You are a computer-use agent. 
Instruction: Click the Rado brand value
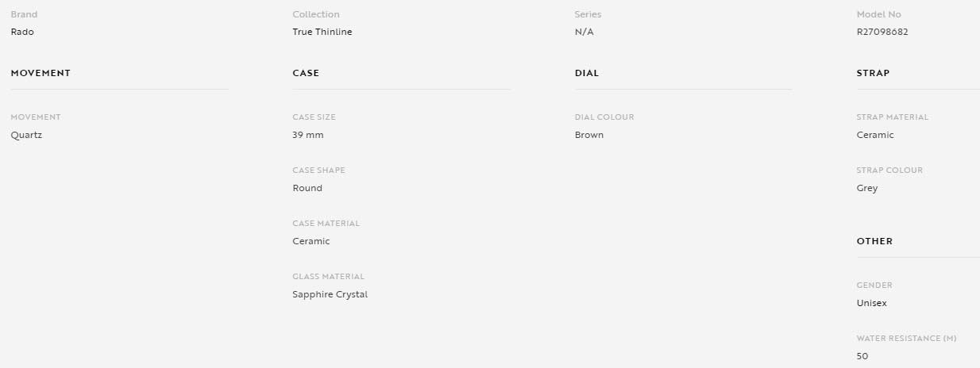click(22, 32)
